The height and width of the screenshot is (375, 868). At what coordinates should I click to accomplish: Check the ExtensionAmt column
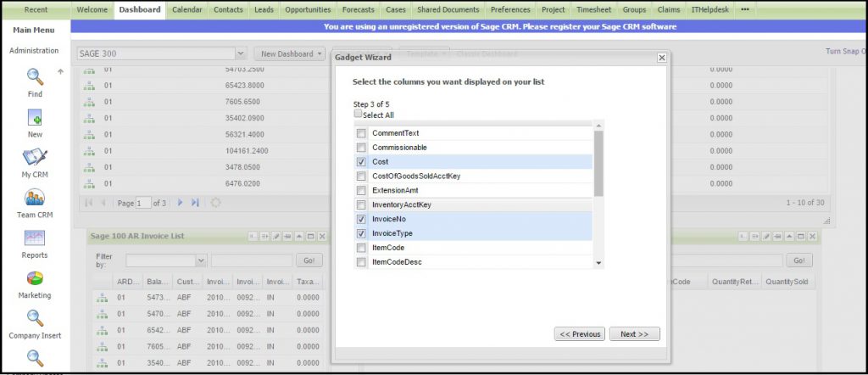(x=361, y=191)
